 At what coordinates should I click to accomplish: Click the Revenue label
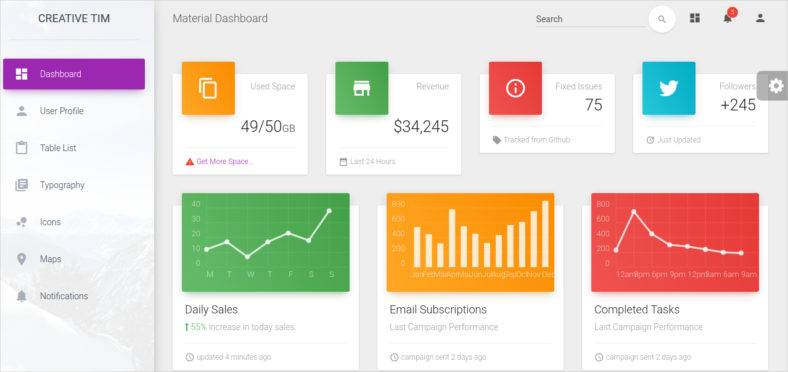point(433,86)
